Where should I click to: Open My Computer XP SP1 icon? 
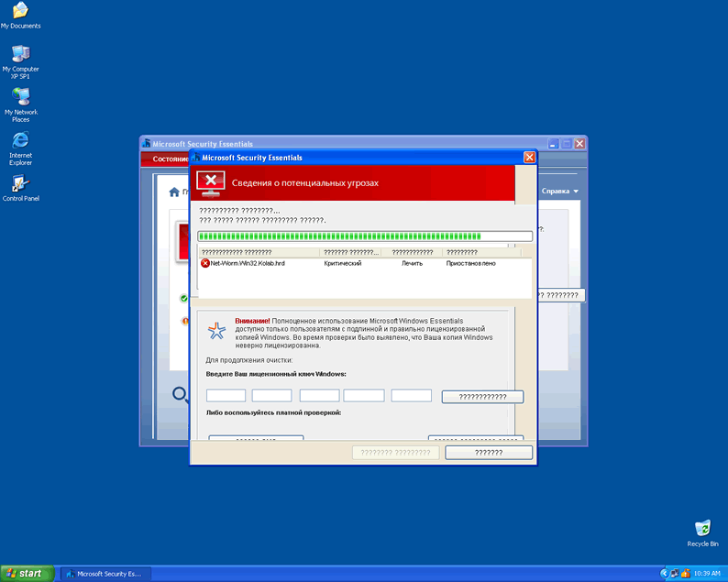pyautogui.click(x=20, y=55)
